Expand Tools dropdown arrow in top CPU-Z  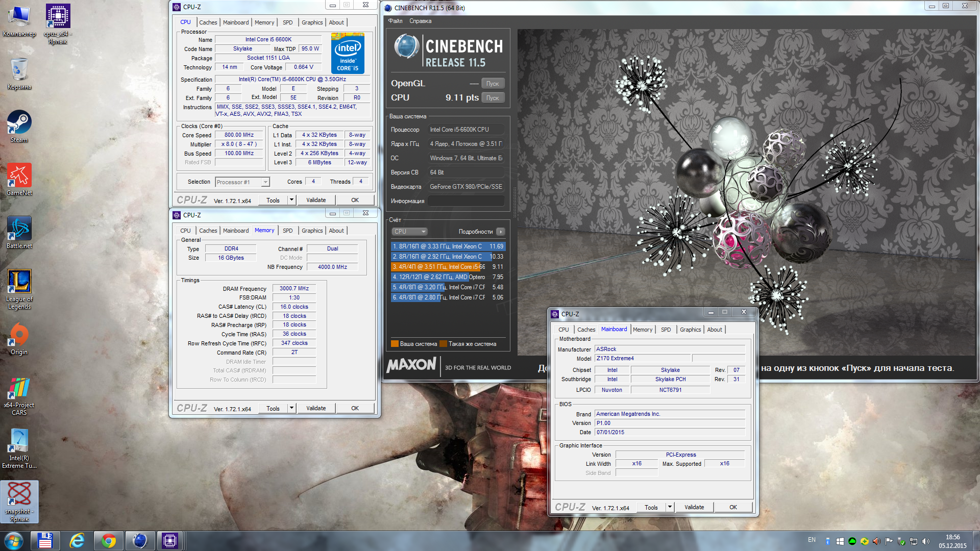tap(292, 200)
